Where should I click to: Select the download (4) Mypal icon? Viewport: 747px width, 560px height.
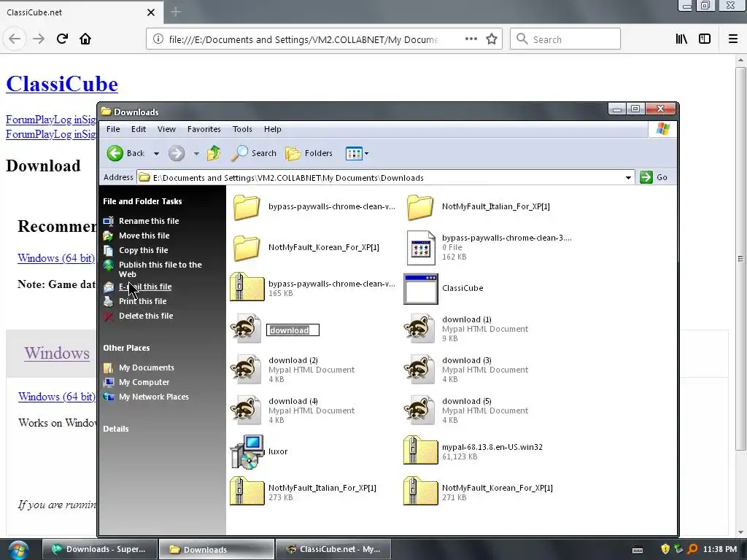[246, 410]
